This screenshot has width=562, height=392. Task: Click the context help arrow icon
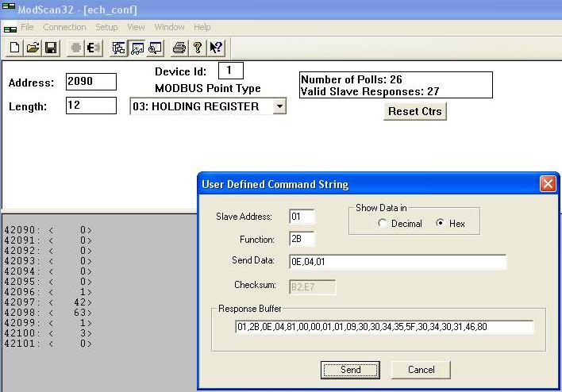point(215,48)
